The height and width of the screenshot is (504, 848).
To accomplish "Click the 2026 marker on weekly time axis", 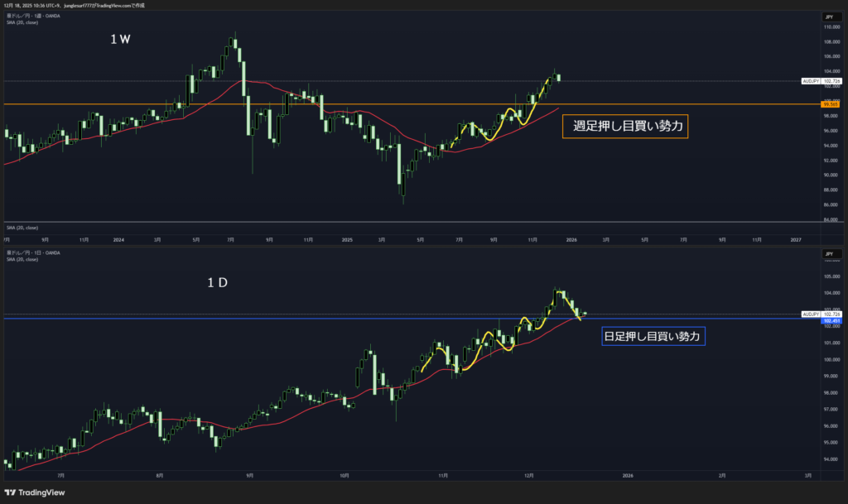I will pyautogui.click(x=571, y=239).
